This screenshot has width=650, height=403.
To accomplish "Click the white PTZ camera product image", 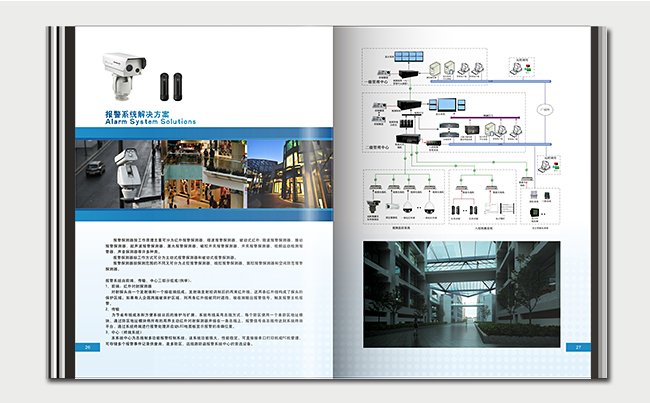I will 124,76.
